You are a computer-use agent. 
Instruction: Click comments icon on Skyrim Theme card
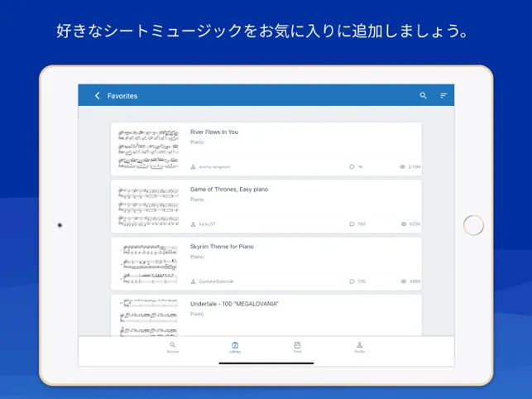pyautogui.click(x=352, y=281)
